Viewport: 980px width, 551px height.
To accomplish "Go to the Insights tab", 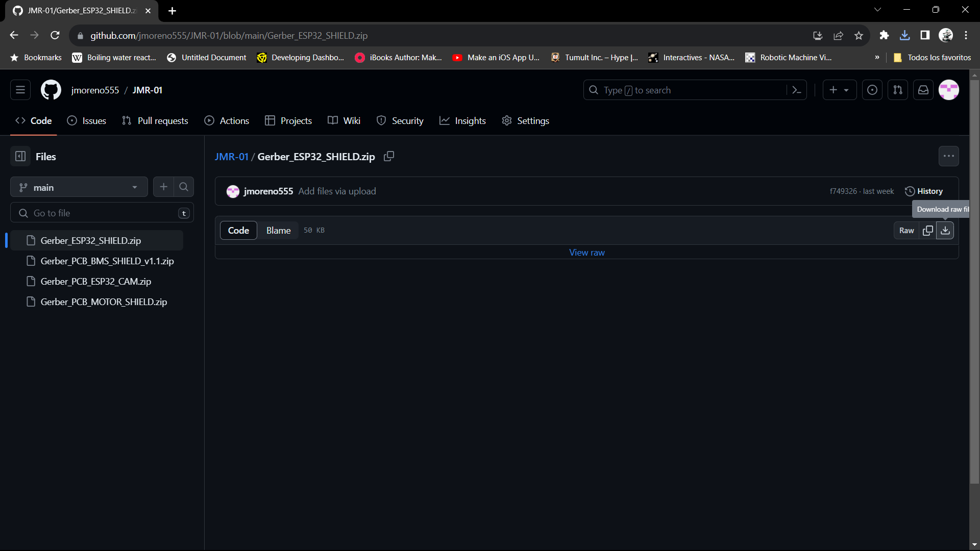I will 462,121.
